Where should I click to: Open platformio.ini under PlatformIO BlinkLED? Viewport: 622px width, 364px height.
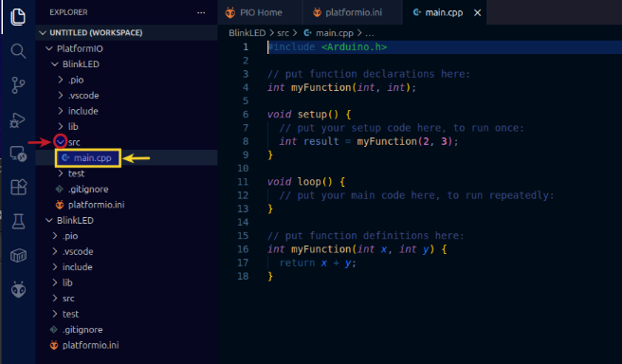click(x=126, y=205)
